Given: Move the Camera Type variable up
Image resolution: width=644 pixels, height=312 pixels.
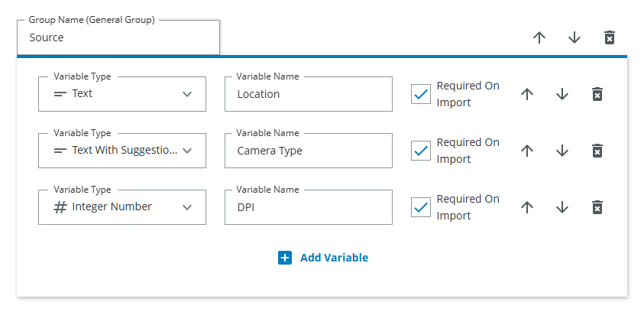Looking at the screenshot, I should point(527,151).
